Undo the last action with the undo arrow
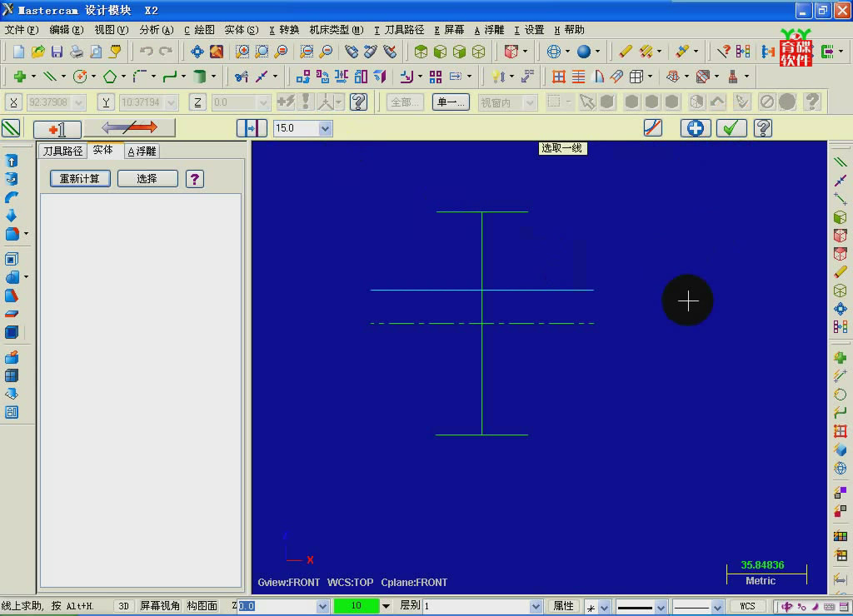The width and height of the screenshot is (853, 616). click(147, 52)
